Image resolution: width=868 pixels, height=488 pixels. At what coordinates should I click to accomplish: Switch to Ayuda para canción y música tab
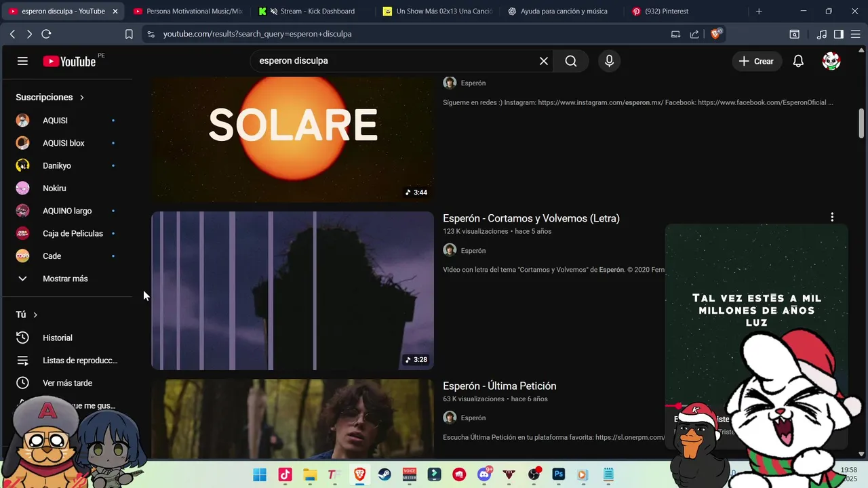click(562, 12)
